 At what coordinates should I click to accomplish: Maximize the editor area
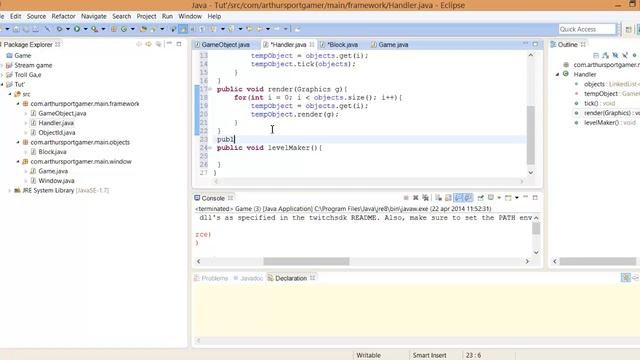pyautogui.click(x=535, y=44)
